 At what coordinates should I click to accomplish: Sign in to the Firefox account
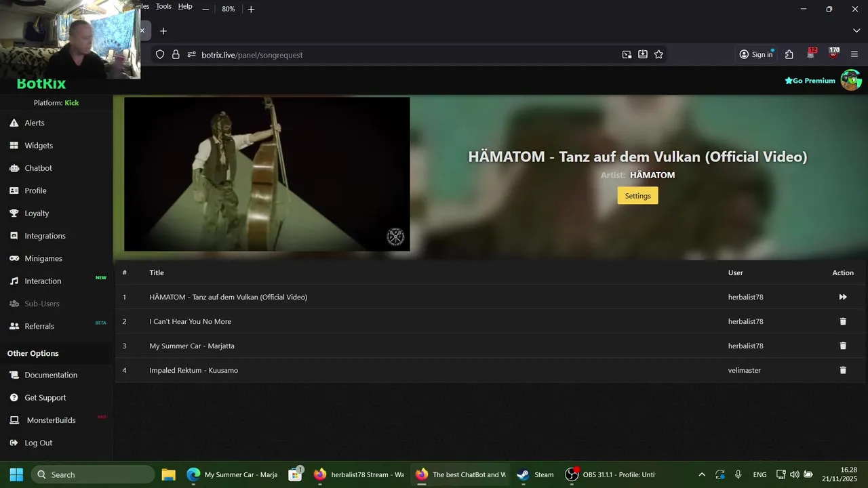(755, 55)
